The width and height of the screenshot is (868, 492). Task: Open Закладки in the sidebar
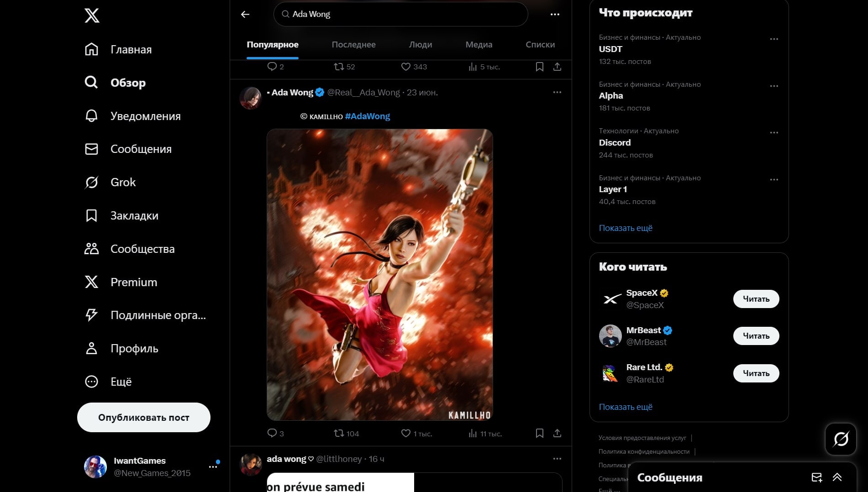(x=121, y=215)
